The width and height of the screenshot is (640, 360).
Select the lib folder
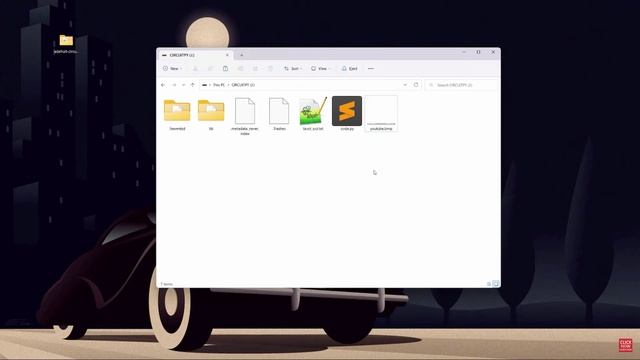coord(211,114)
